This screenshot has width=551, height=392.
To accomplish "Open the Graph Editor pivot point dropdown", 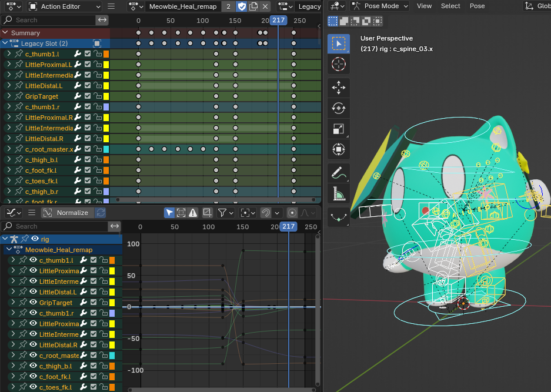I will pyautogui.click(x=248, y=213).
